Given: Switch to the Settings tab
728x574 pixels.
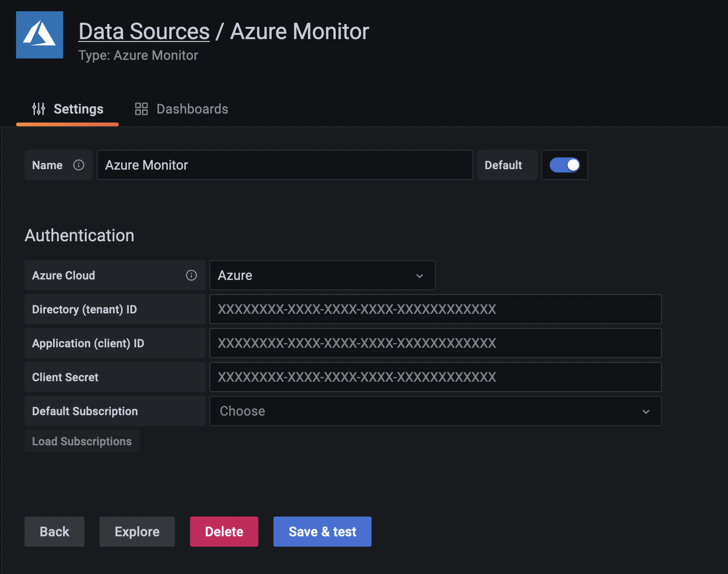Looking at the screenshot, I should pyautogui.click(x=67, y=109).
